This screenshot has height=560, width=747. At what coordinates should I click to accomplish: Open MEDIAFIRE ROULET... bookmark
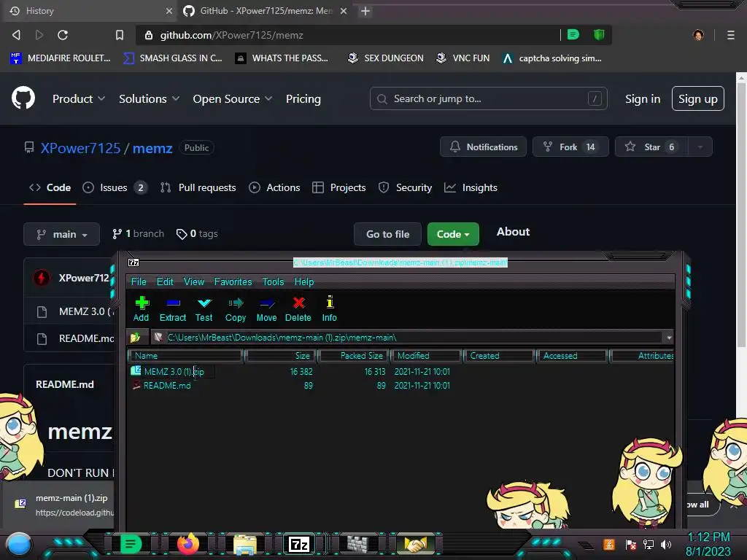point(61,58)
